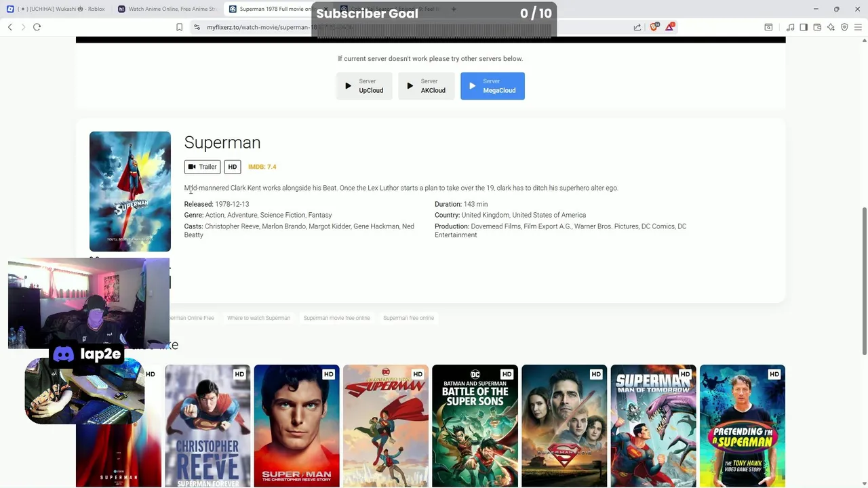Open site settings icon beside the URL

coord(197,27)
